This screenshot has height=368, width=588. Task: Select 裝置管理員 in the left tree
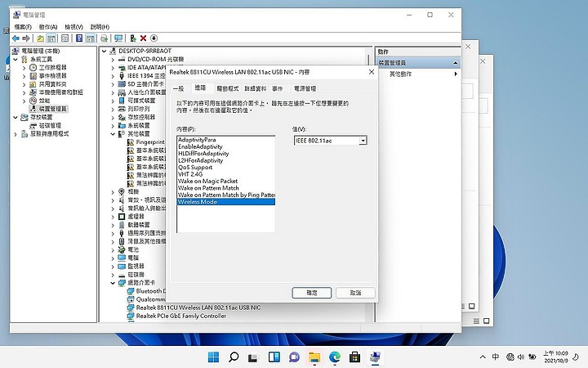[x=52, y=109]
